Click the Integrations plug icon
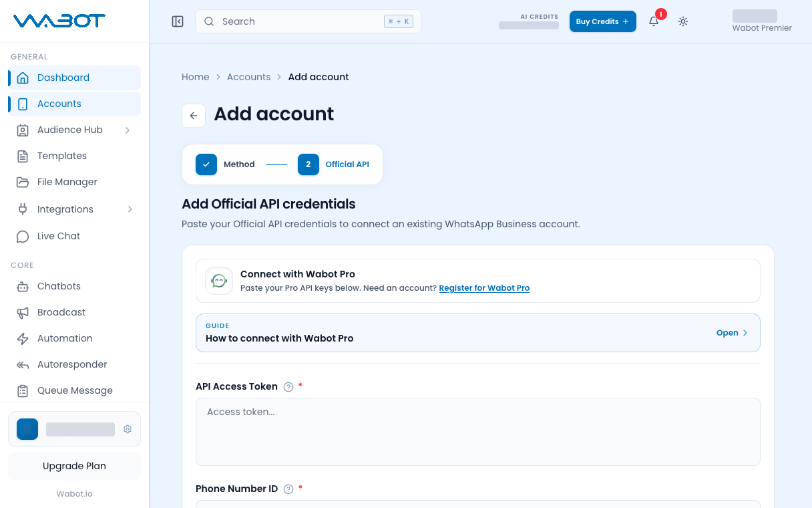This screenshot has height=508, width=812. coord(23,209)
